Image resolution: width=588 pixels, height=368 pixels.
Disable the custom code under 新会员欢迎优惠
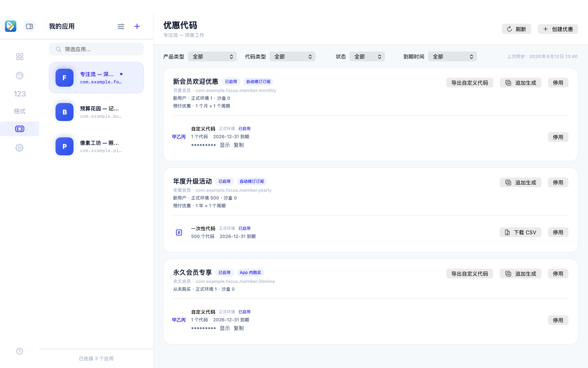tap(558, 137)
